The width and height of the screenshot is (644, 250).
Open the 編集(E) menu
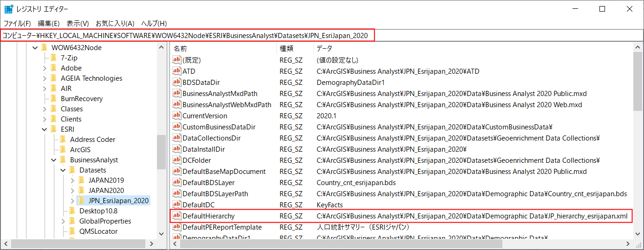click(x=49, y=23)
